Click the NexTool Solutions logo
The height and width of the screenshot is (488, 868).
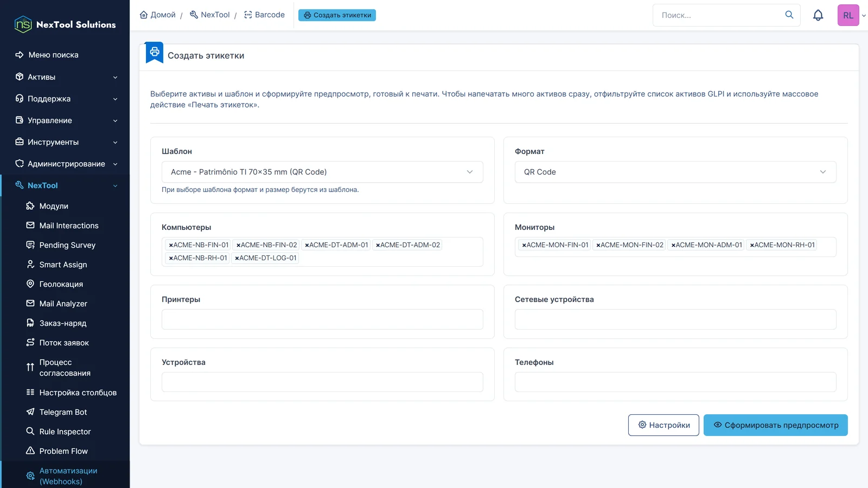(65, 24)
